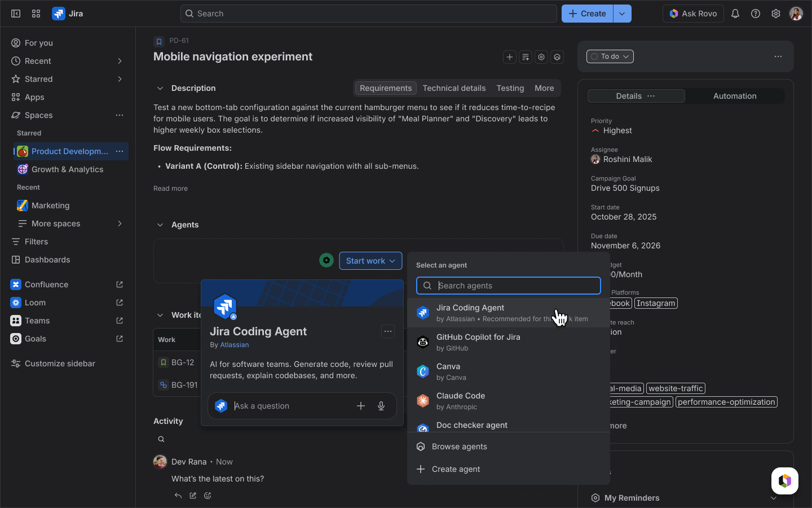
Task: Open the More description tab
Action: [544, 88]
